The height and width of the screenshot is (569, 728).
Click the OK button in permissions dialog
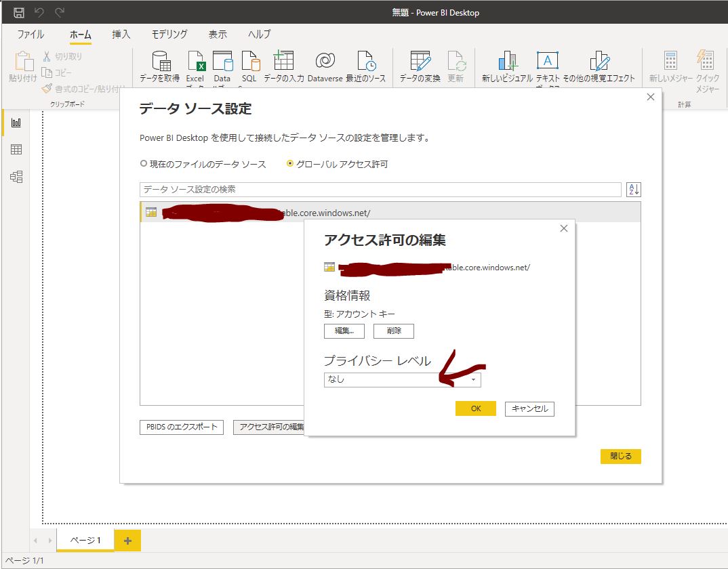476,408
